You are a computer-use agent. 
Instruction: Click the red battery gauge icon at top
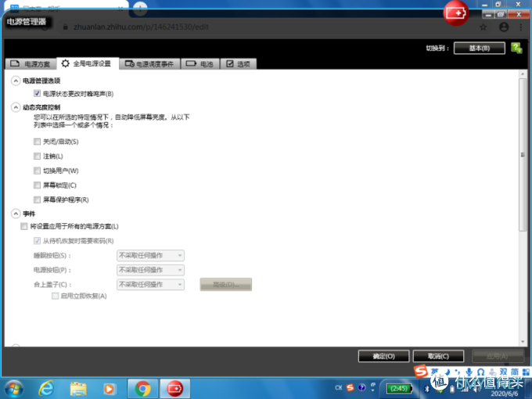456,13
